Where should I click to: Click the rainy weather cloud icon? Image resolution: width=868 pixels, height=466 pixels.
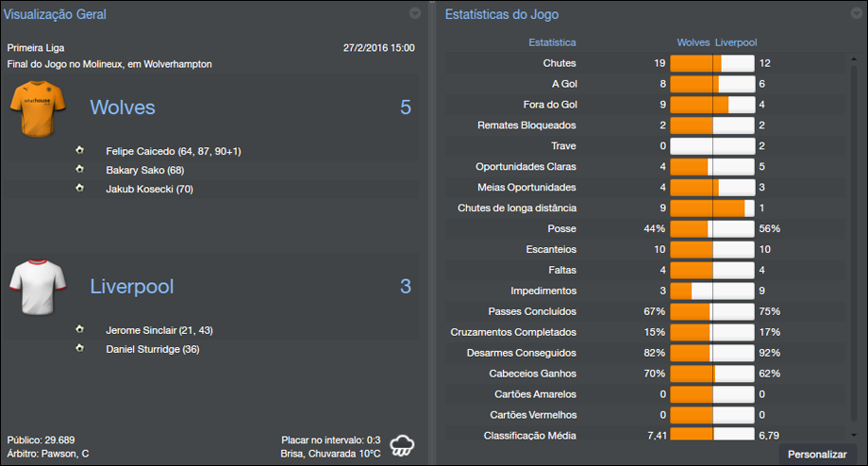click(x=403, y=445)
